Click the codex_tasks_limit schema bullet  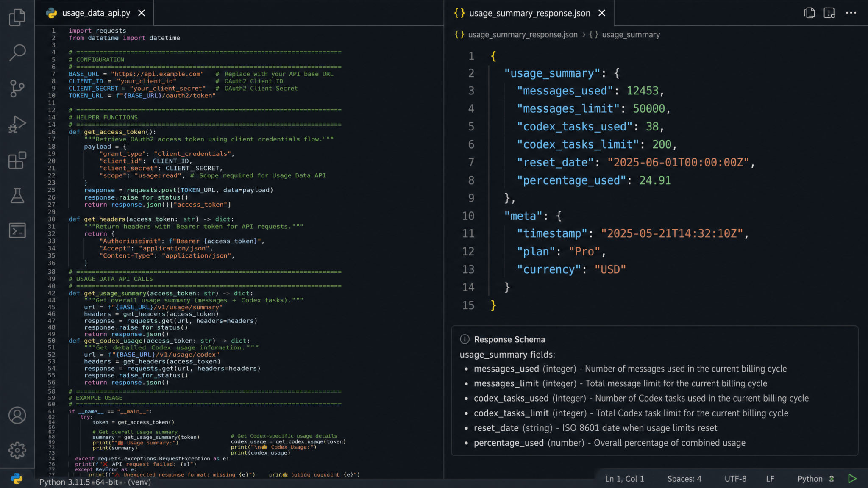631,413
